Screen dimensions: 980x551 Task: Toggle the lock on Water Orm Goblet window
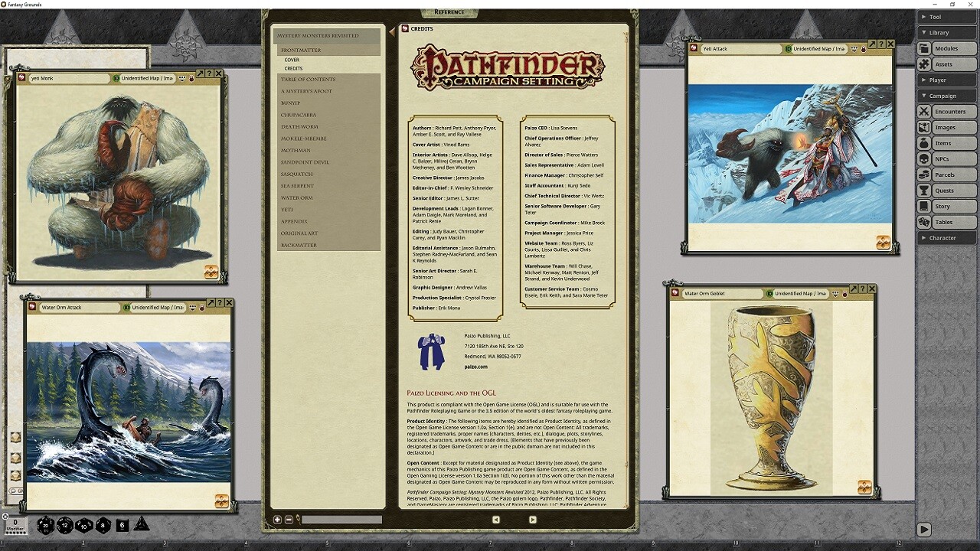(844, 295)
